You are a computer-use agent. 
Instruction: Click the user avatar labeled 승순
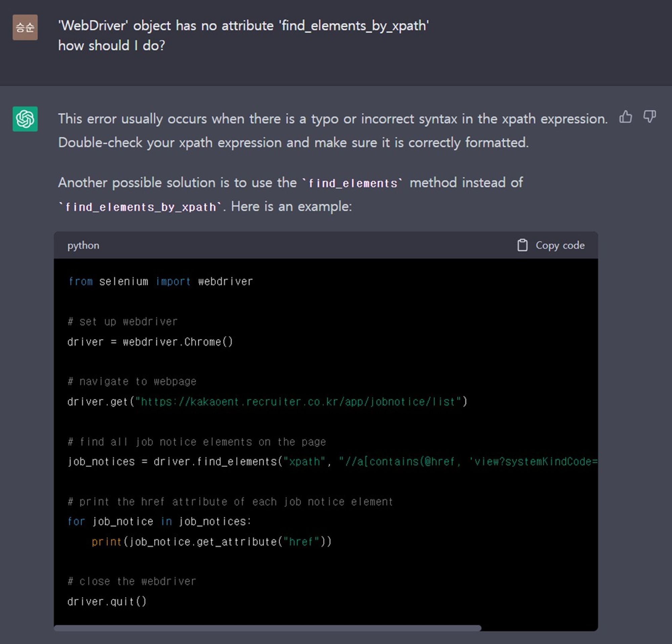coord(25,28)
